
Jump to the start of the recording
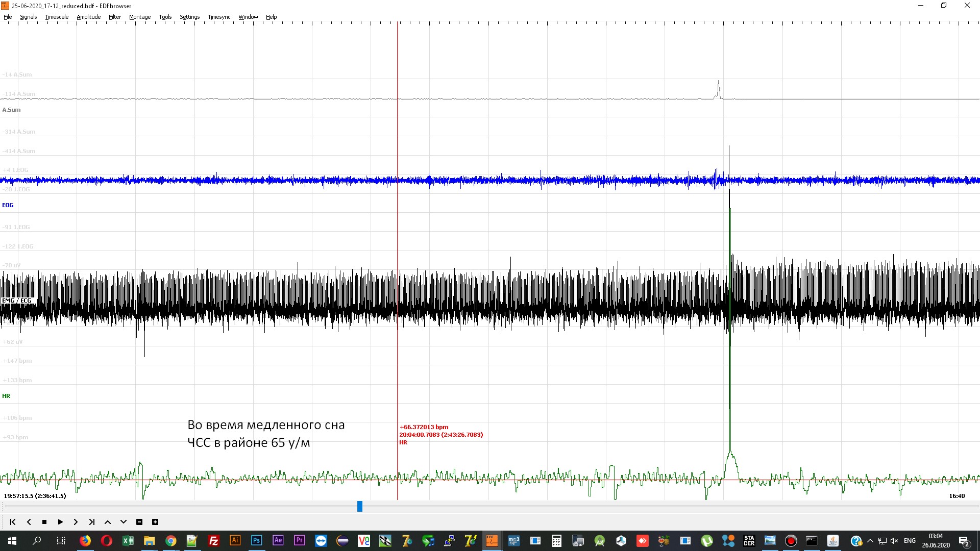tap(13, 522)
